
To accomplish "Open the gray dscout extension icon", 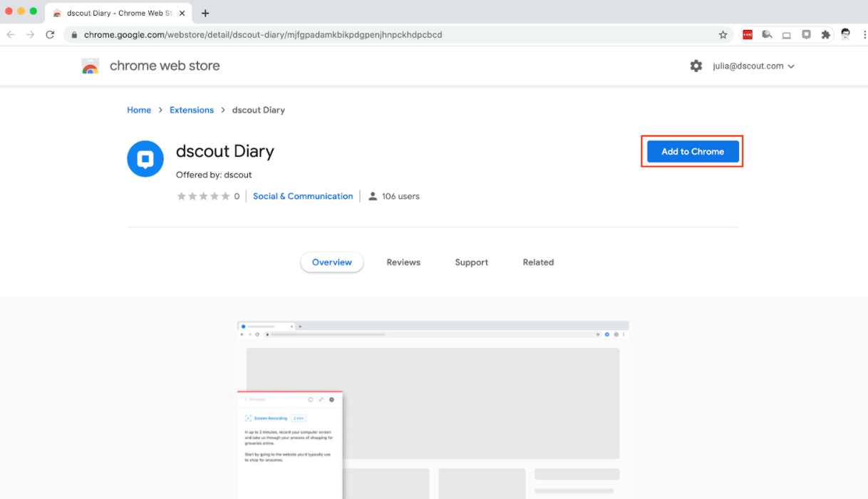I will (806, 34).
